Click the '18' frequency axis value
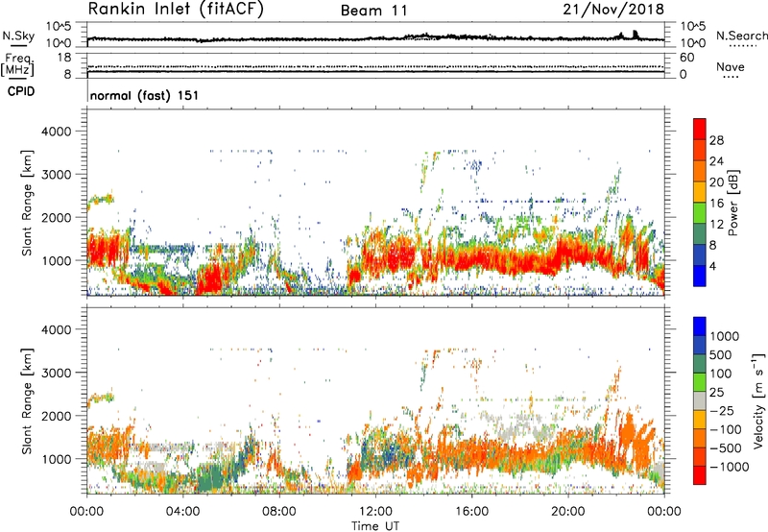 coord(63,58)
